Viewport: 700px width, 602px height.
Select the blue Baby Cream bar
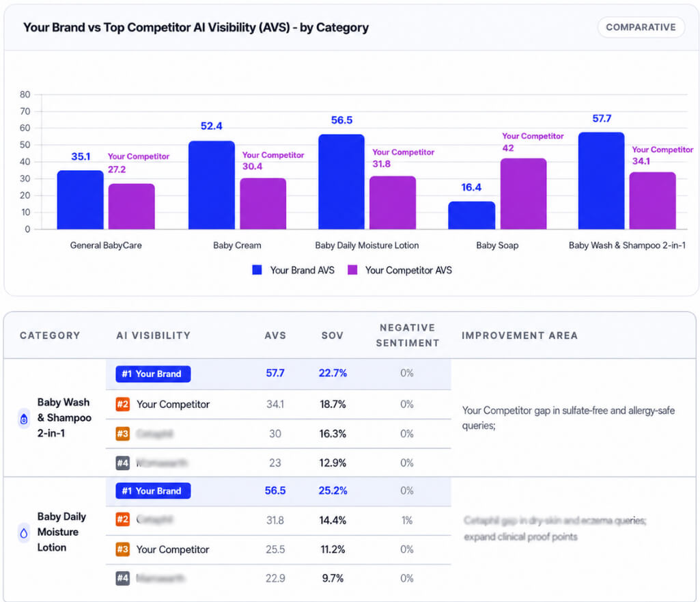click(x=212, y=185)
